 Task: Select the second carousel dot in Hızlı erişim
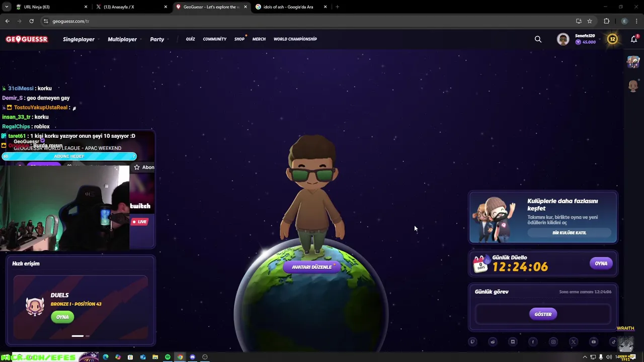tap(88, 336)
